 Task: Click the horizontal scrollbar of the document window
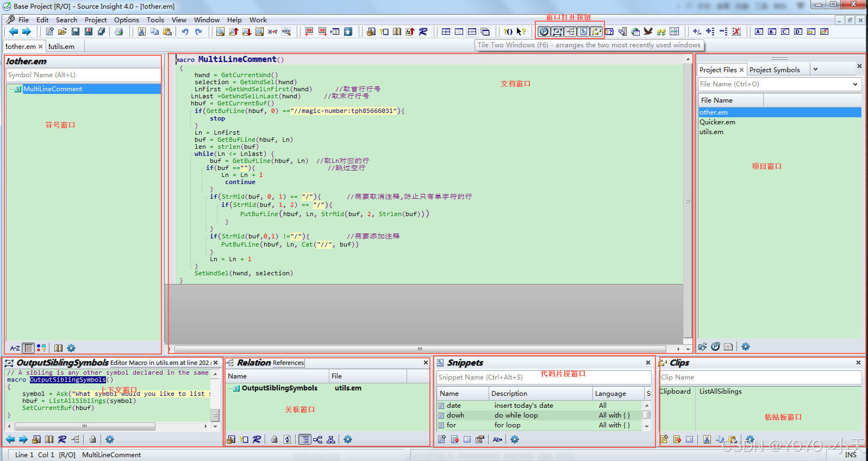click(420, 349)
